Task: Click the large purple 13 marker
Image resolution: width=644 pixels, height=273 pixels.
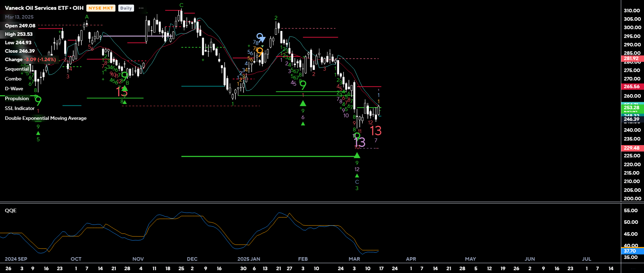Action: click(360, 142)
